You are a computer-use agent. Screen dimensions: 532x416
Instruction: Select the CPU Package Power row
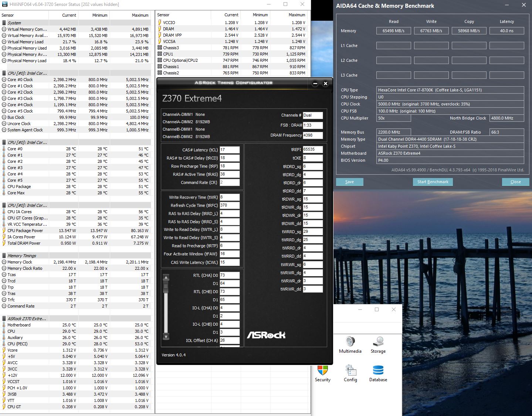coord(75,231)
